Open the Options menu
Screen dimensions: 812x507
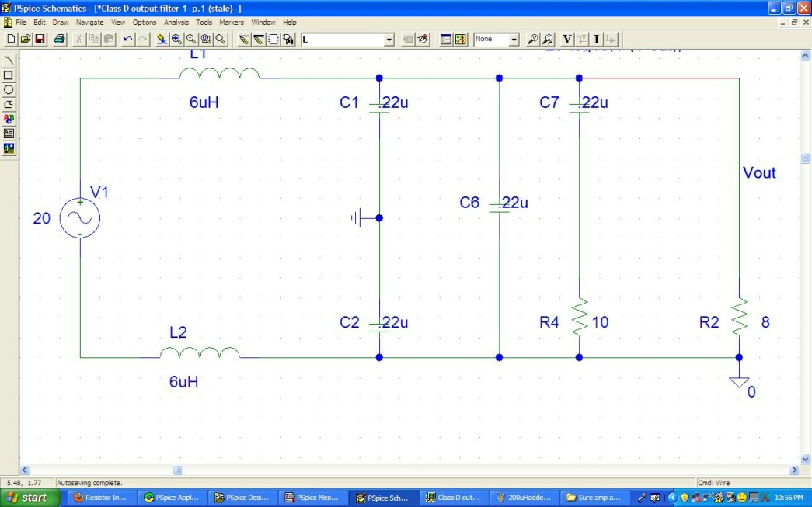coord(145,23)
